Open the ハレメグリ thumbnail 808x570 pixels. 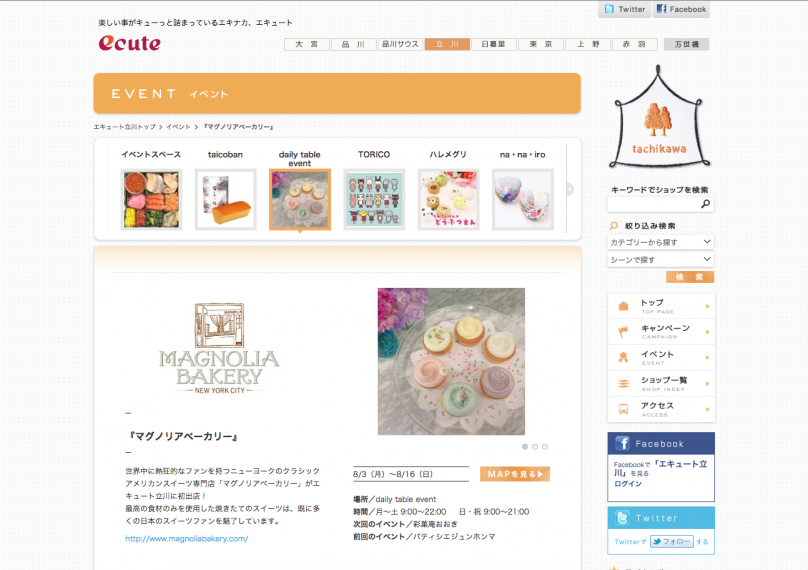448,199
